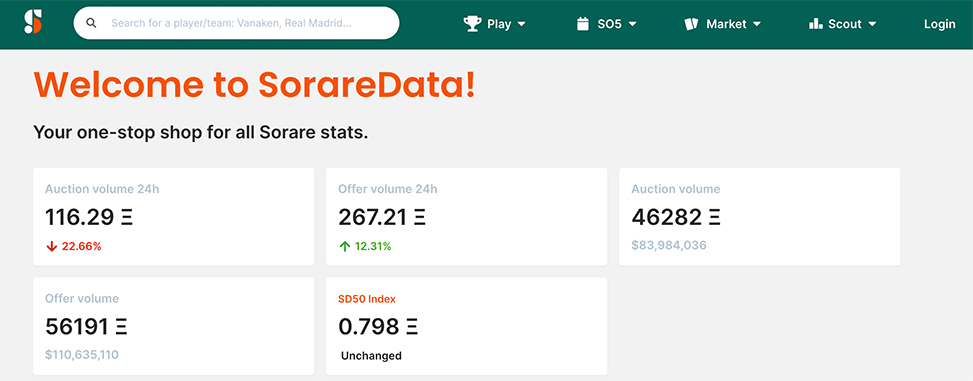Click the cards icon beside Market
This screenshot has height=381, width=973.
point(691,24)
